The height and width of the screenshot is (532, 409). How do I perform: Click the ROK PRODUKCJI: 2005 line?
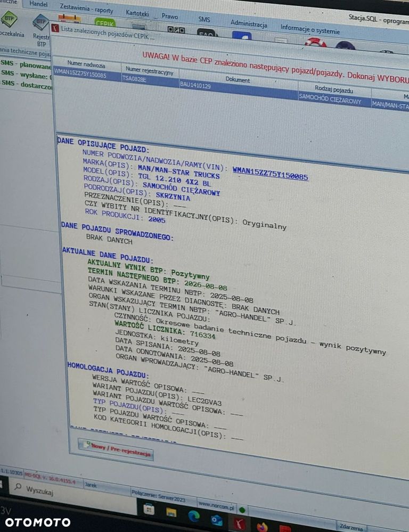tap(125, 216)
